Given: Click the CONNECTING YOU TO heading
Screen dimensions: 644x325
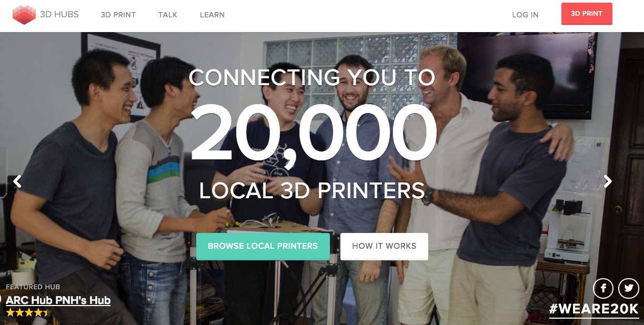Looking at the screenshot, I should 312,78.
